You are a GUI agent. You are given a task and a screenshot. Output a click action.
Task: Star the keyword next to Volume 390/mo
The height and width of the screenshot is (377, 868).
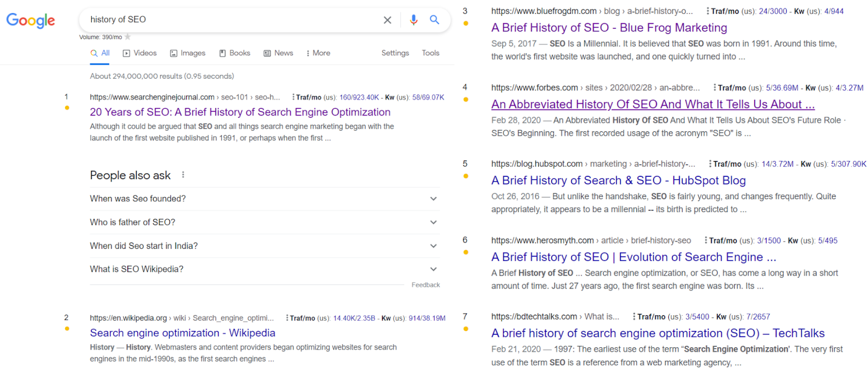click(128, 37)
